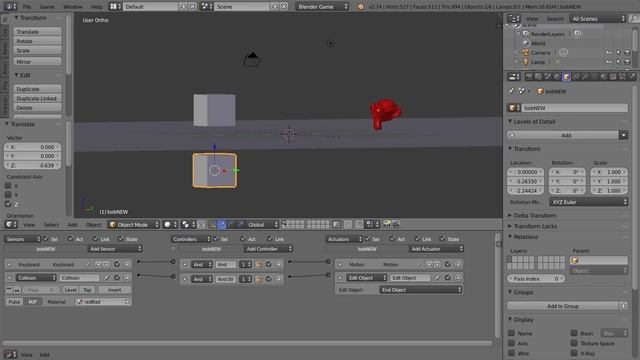640x360 pixels.
Task: Open the Collision sensor type dropdown
Action: tap(36, 278)
